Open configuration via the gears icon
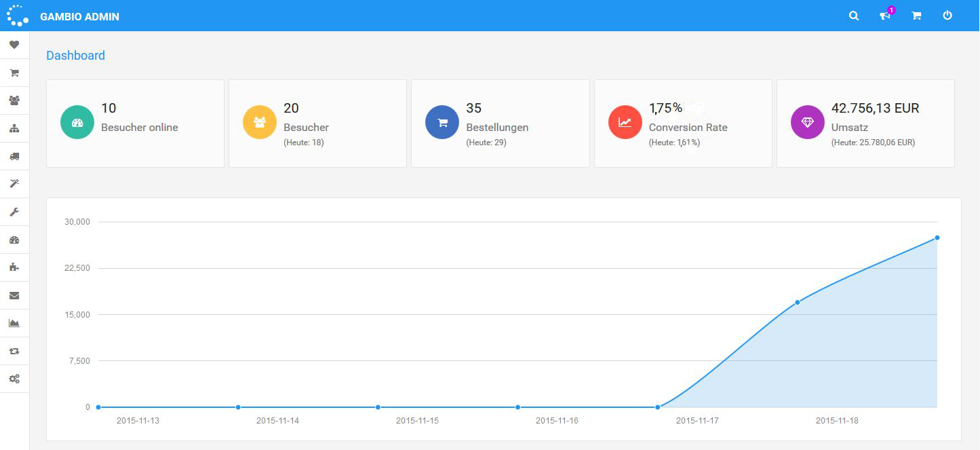Screen dimensions: 980x450 click(x=14, y=379)
